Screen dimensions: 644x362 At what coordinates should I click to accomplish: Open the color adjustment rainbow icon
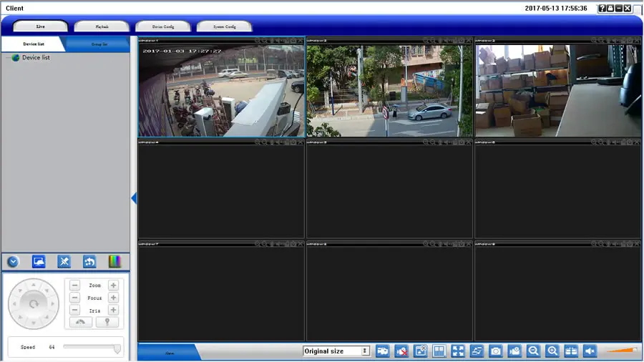click(114, 262)
